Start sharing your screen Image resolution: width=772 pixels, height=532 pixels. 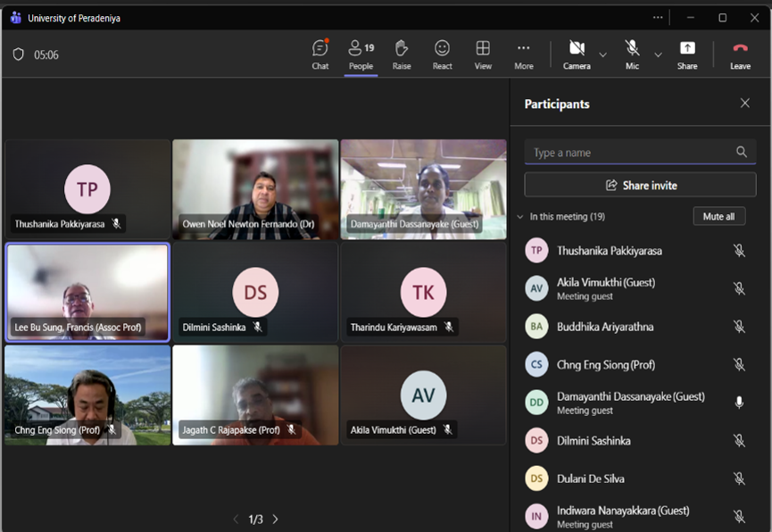[x=686, y=54]
